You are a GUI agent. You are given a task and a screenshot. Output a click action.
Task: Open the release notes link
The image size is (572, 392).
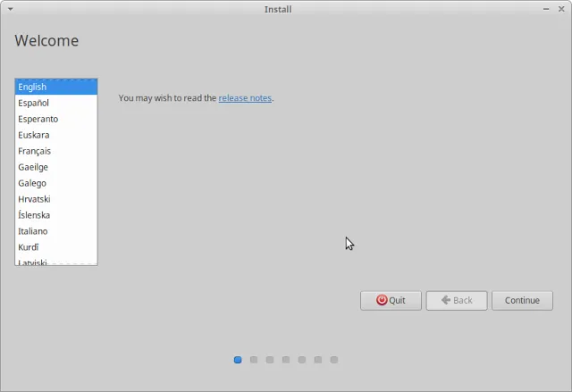pyautogui.click(x=245, y=98)
